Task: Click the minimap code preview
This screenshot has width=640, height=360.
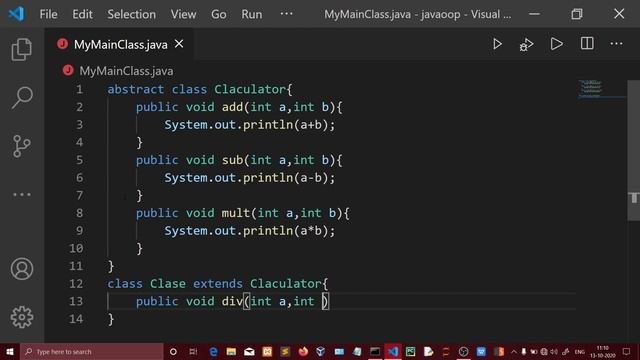Action: pos(591,89)
